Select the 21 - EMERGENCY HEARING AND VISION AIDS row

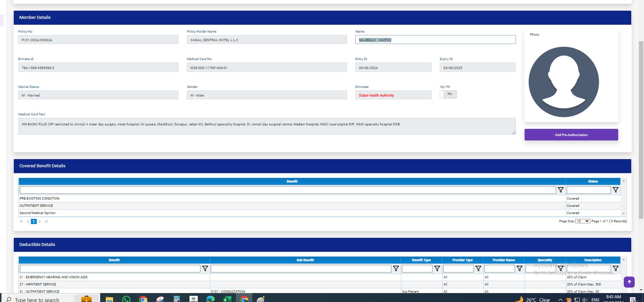coord(320,277)
